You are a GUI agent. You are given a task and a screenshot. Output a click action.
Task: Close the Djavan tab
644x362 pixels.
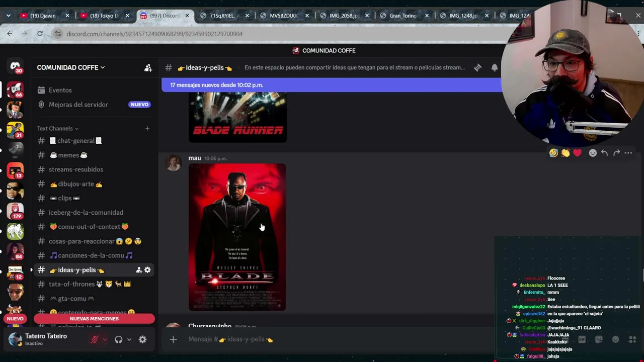pos(67,16)
